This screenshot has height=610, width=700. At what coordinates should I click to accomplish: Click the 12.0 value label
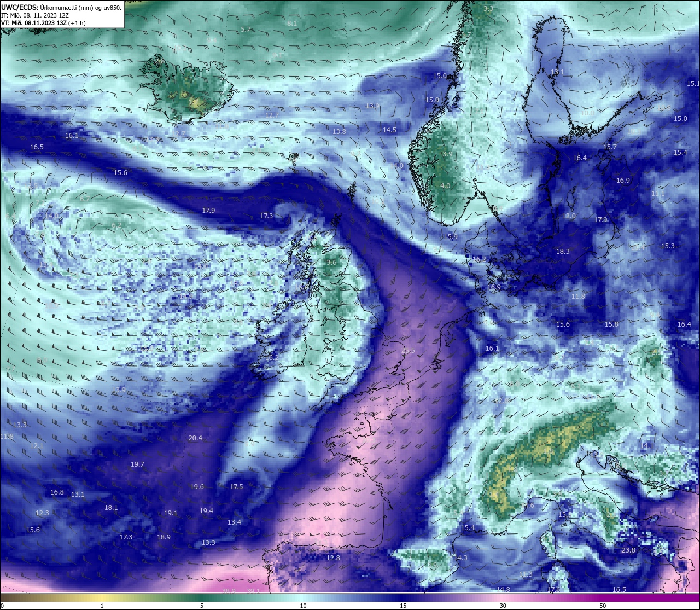coord(569,216)
